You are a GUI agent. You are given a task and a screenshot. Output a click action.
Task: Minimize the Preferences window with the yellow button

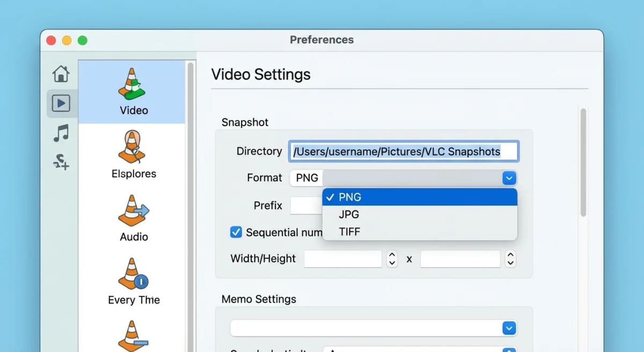click(67, 40)
